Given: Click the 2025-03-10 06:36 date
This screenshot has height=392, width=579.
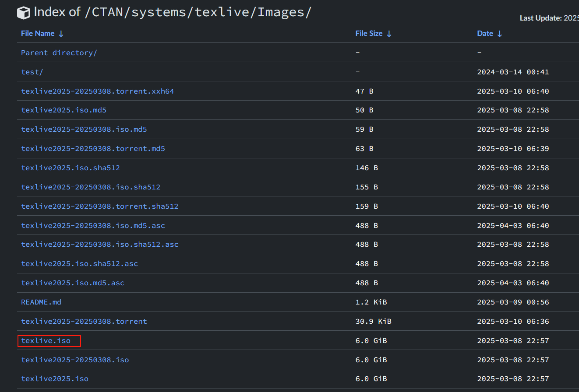Looking at the screenshot, I should [x=513, y=322].
